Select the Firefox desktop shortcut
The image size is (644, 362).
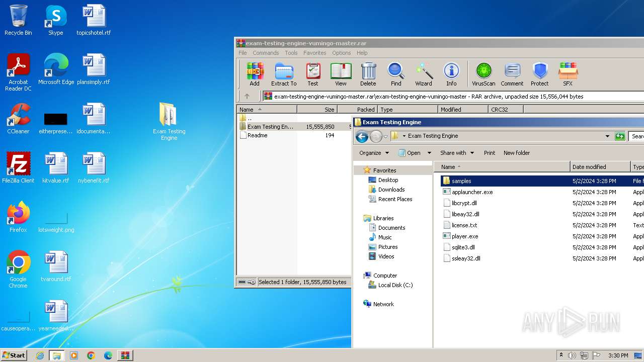tap(18, 217)
